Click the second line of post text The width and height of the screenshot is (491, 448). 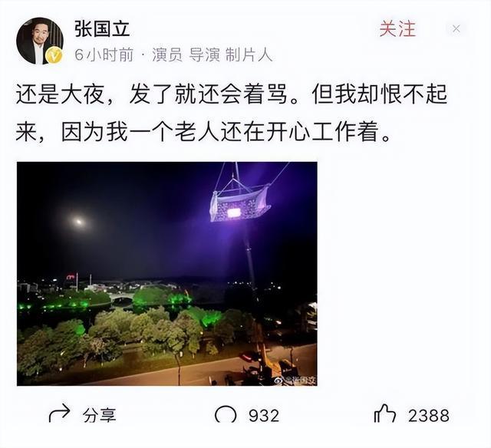click(203, 132)
